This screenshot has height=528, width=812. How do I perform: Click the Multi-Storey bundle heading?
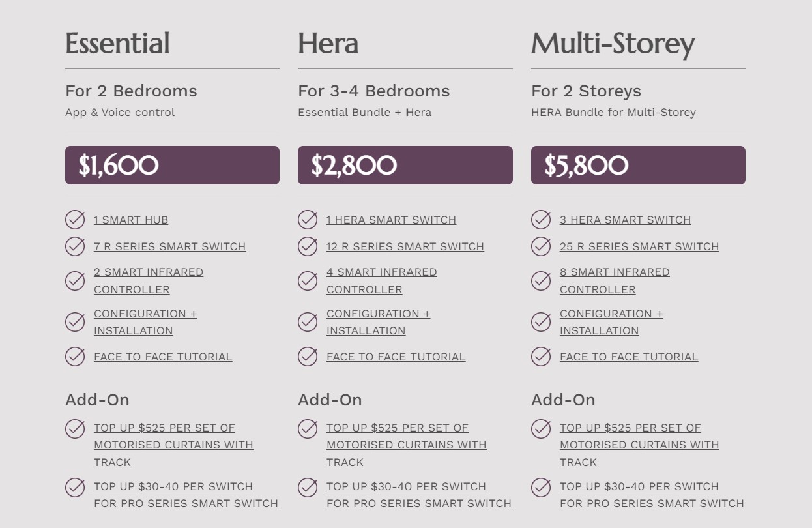(613, 44)
